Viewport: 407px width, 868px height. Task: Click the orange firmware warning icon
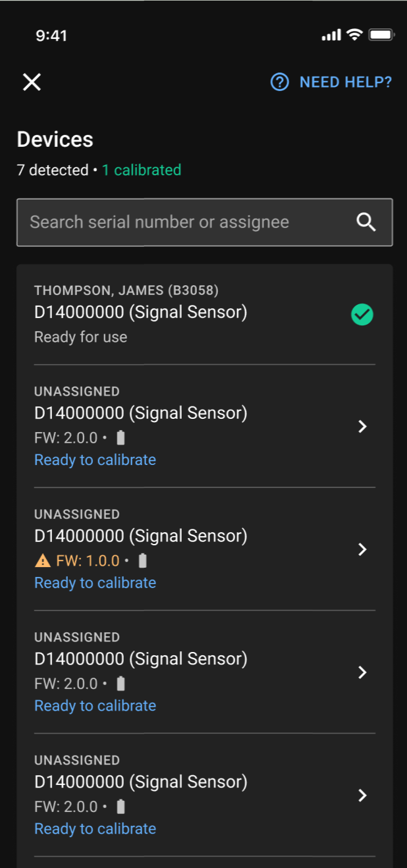[42, 561]
